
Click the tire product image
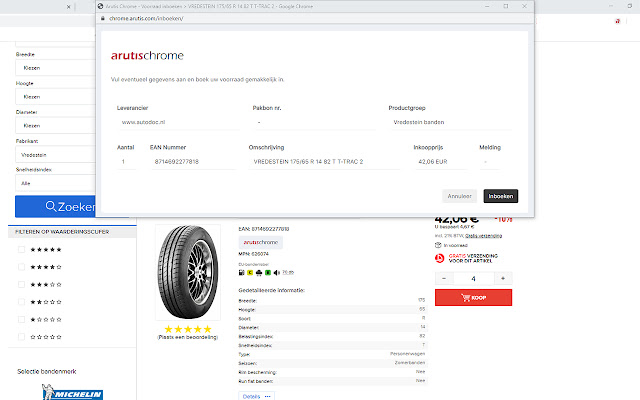[x=188, y=272]
